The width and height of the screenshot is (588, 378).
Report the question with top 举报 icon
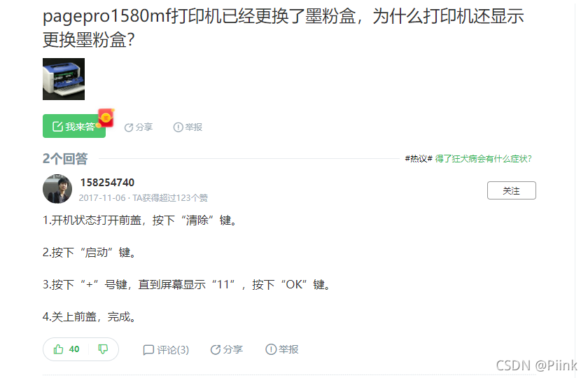(188, 127)
